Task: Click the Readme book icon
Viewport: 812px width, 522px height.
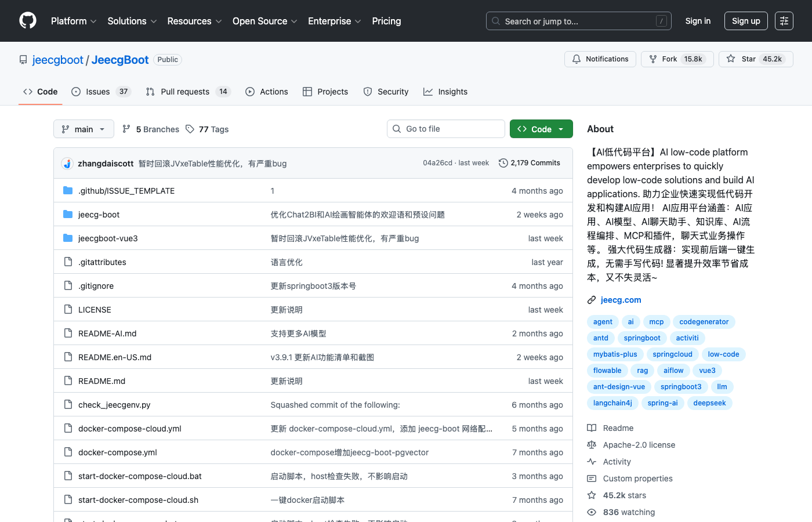Action: (592, 428)
